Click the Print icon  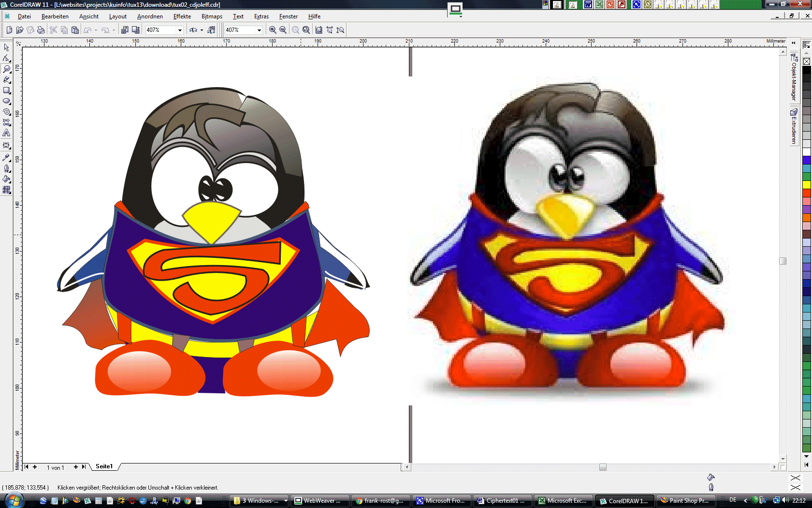point(41,30)
